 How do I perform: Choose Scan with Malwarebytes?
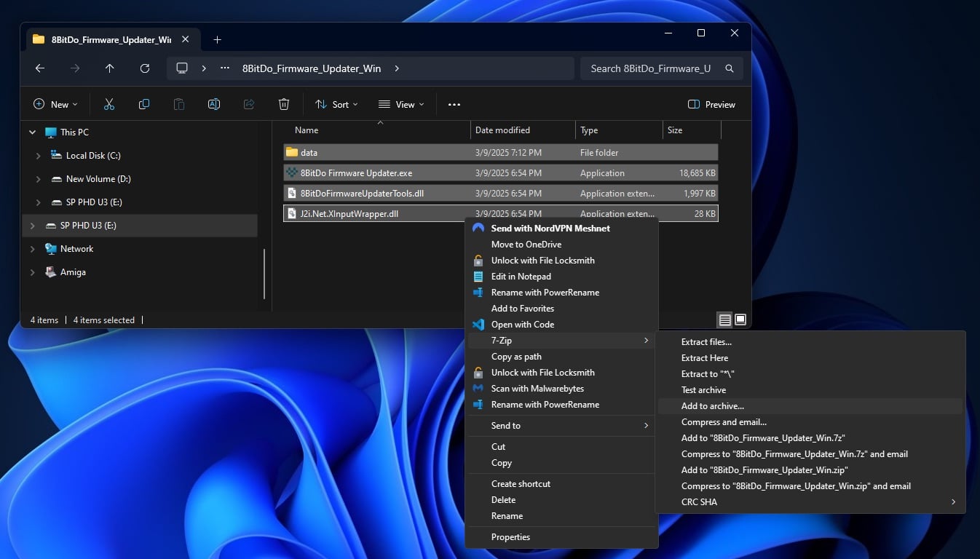point(561,389)
